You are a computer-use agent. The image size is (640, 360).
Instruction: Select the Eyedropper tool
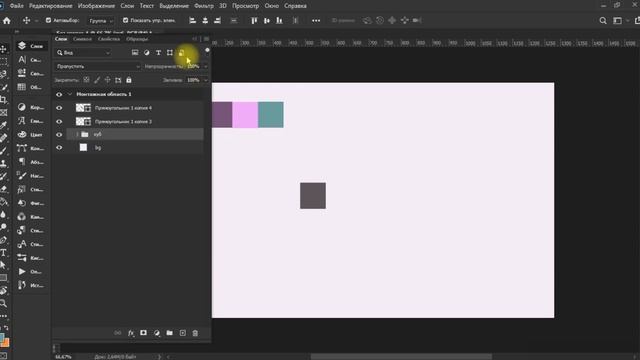click(4, 125)
